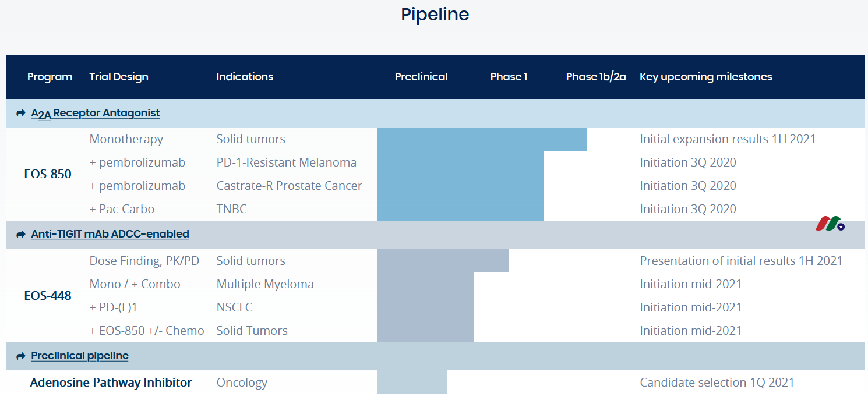Open Anti-TIGIT mAb ADCC-enabled link
This screenshot has height=400, width=868.
click(110, 234)
